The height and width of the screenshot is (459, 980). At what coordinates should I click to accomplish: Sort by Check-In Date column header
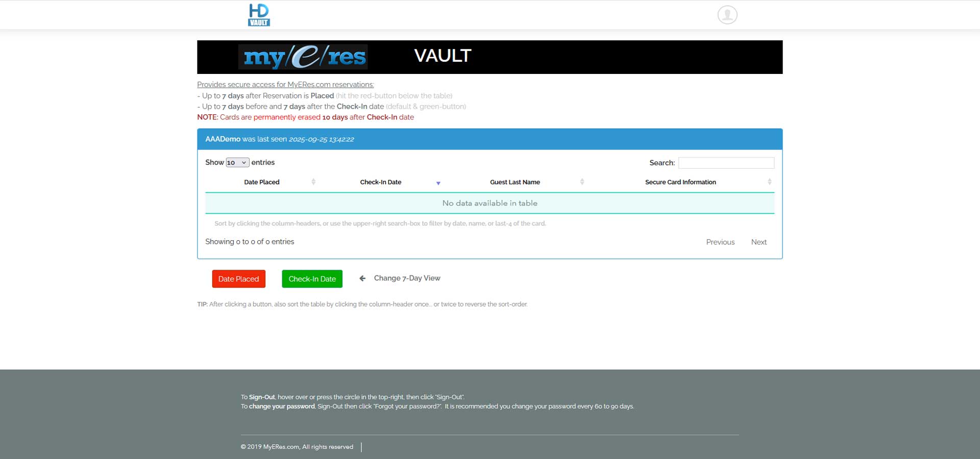click(x=380, y=182)
